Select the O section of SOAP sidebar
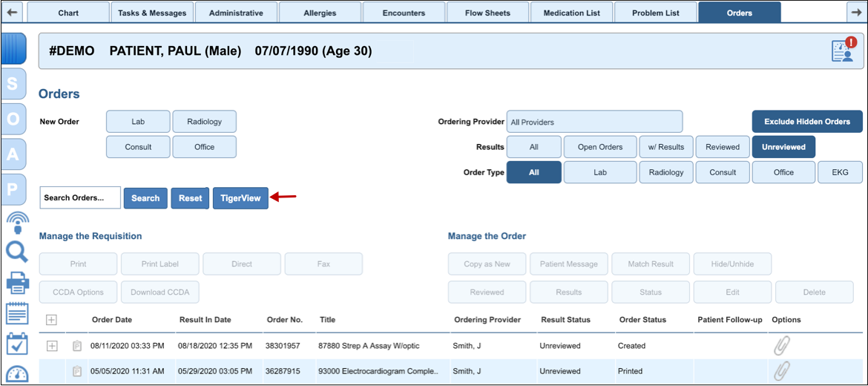This screenshot has width=868, height=386. pyautogui.click(x=14, y=119)
